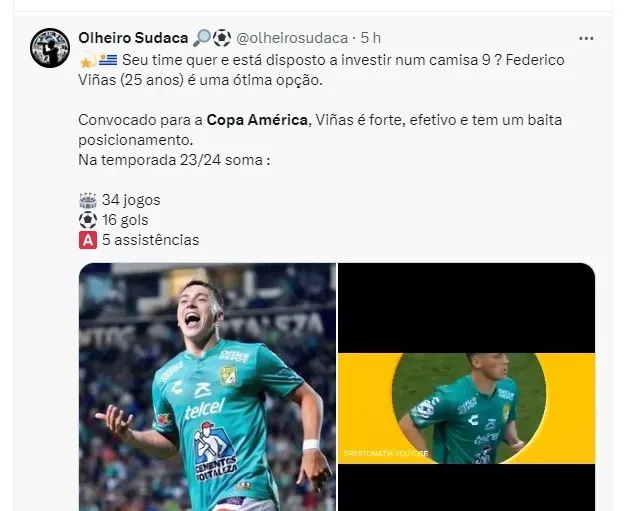Viewport: 635px width, 511px height.
Task: Click the 'Na temporada 23/24 soma' line
Action: [x=174, y=160]
